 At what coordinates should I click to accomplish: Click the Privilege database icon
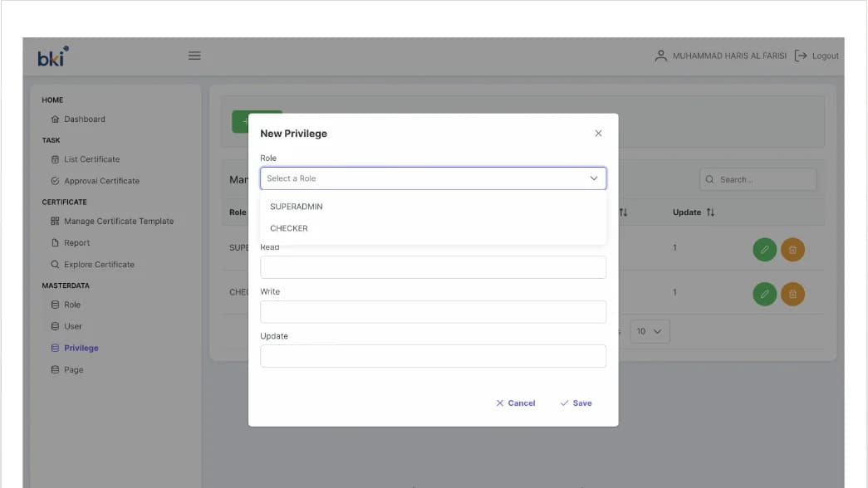55,348
